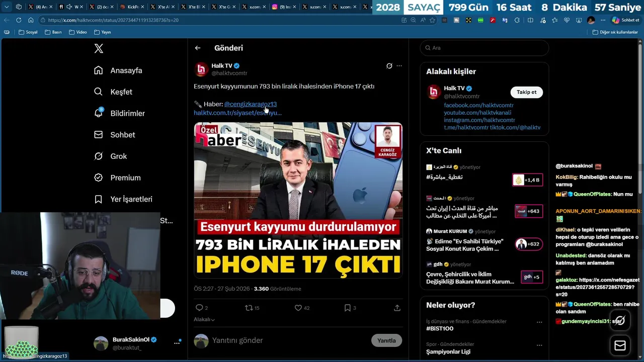
Task: Open instagram.com/halktvcomtr link
Action: pyautogui.click(x=479, y=120)
